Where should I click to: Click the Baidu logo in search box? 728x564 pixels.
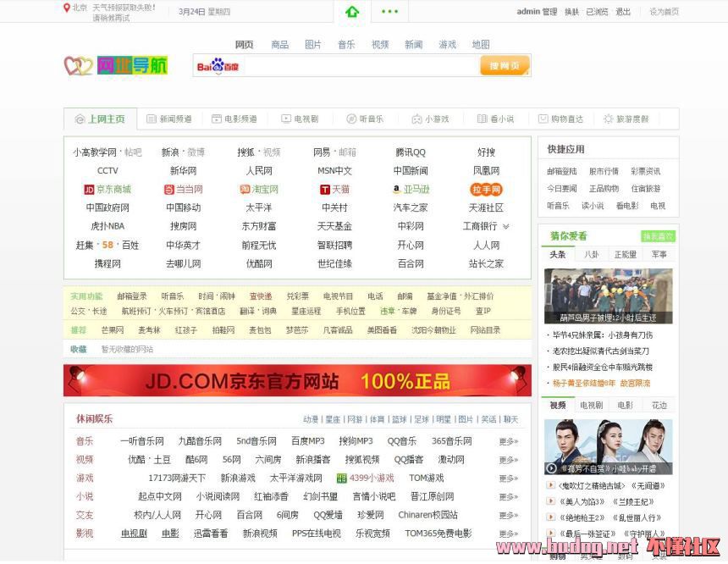(218, 66)
